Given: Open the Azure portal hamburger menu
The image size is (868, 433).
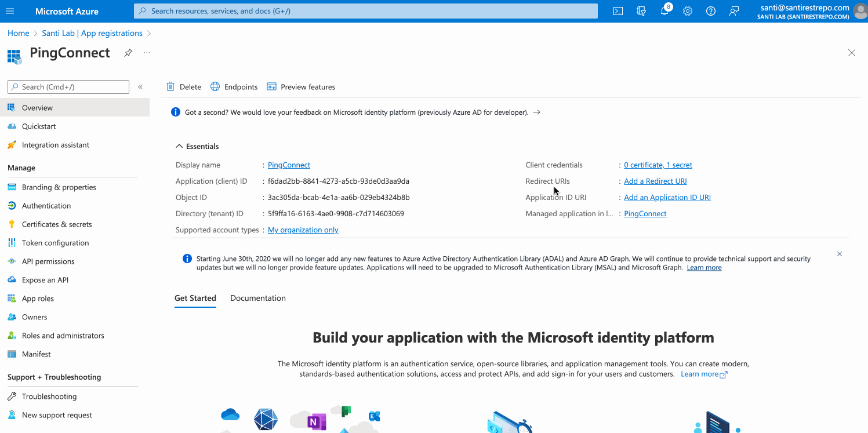Looking at the screenshot, I should 10,11.
